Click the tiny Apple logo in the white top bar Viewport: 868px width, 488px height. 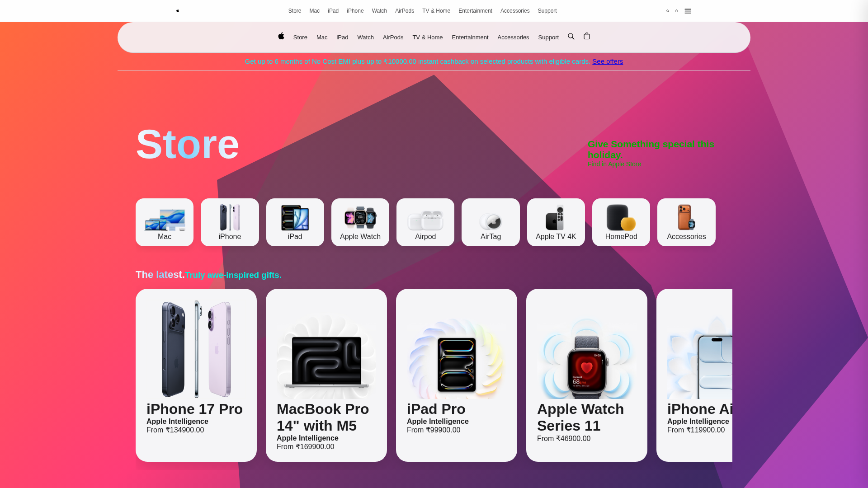[x=178, y=11]
